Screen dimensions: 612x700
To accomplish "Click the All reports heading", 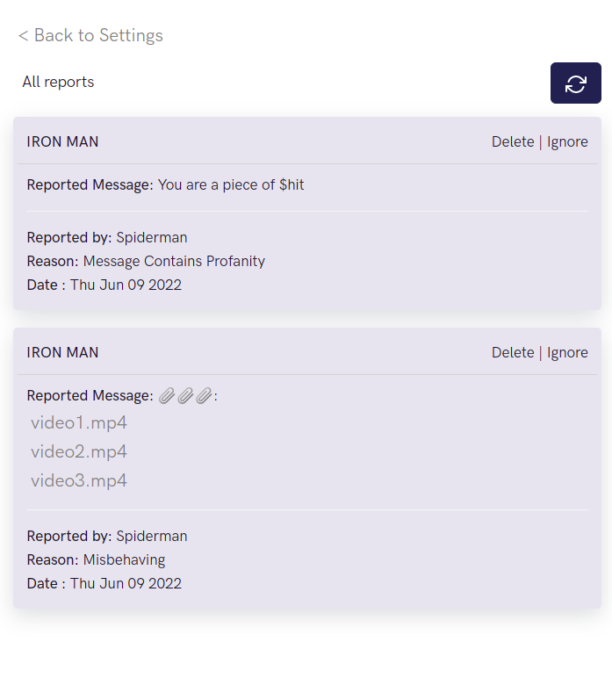I will coord(58,82).
